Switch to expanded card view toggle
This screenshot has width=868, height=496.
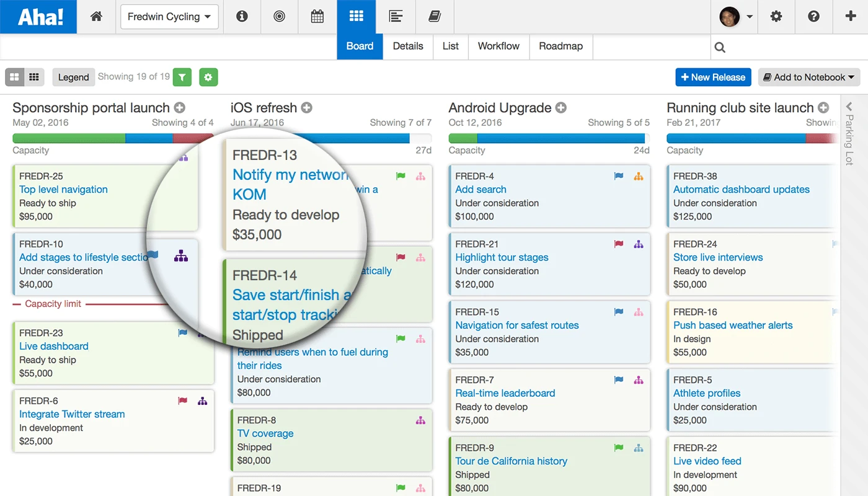point(14,77)
